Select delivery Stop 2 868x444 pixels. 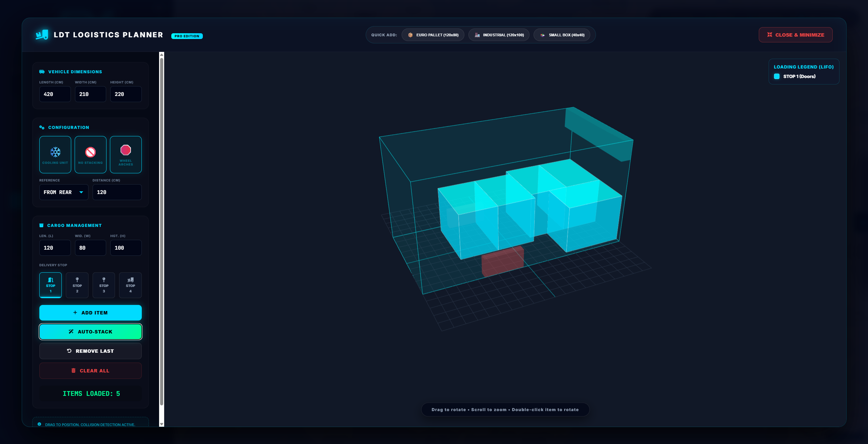click(77, 285)
